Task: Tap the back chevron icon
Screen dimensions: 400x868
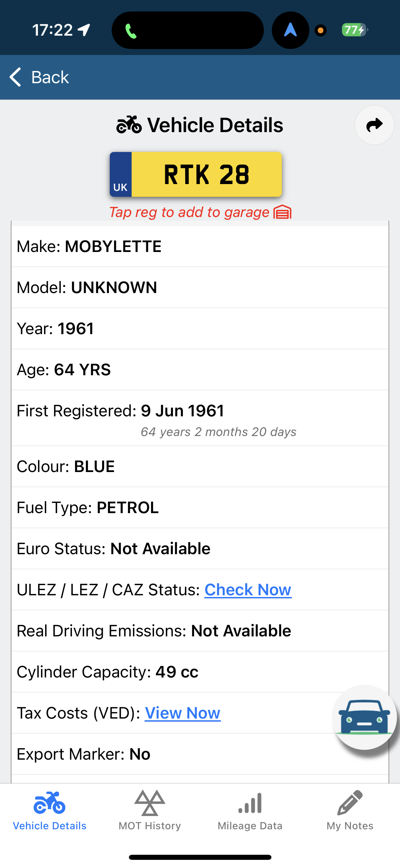Action: coord(15,77)
